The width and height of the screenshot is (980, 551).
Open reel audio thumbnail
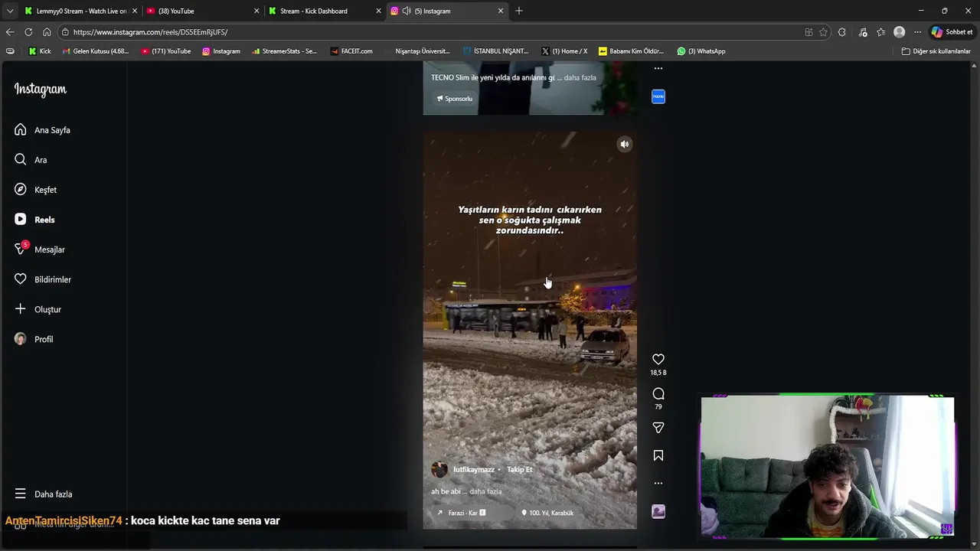pos(658,511)
